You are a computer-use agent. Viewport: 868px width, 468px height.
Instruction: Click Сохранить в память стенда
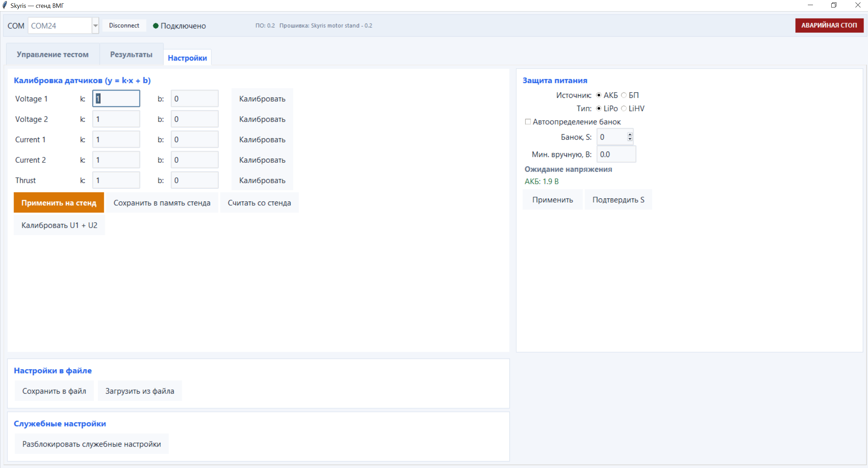point(162,203)
